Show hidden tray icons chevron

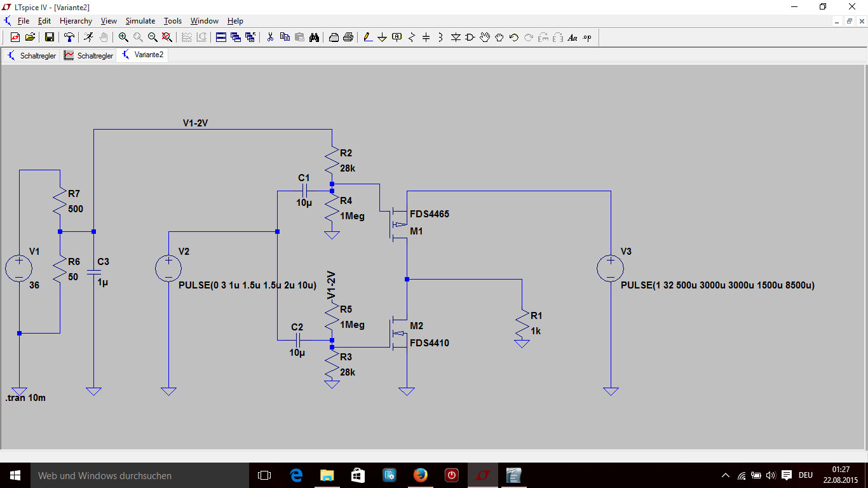tap(726, 475)
